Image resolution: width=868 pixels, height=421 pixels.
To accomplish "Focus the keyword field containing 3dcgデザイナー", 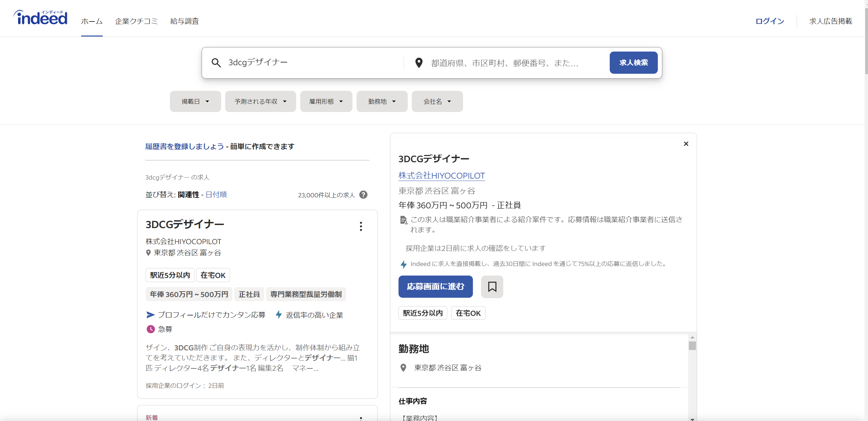I will (310, 62).
